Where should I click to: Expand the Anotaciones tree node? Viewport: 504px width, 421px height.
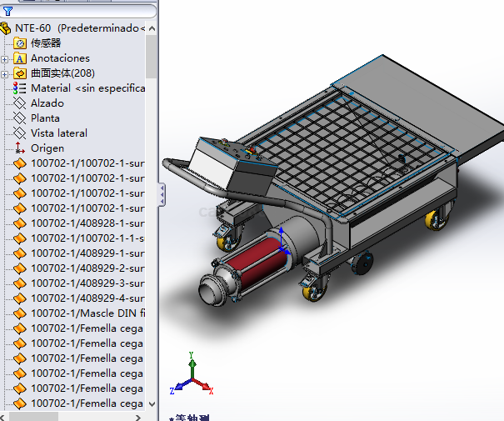coord(6,58)
